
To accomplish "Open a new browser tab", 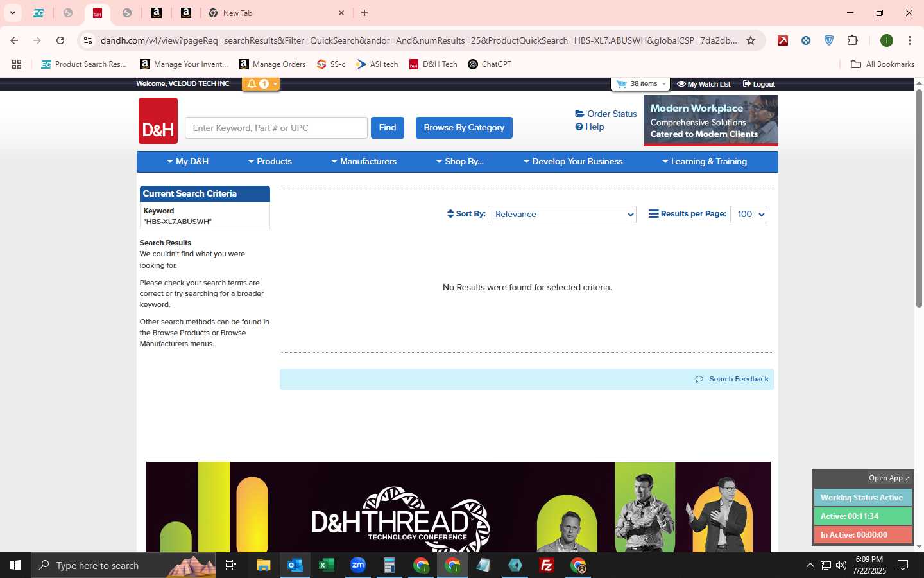I will [x=364, y=13].
